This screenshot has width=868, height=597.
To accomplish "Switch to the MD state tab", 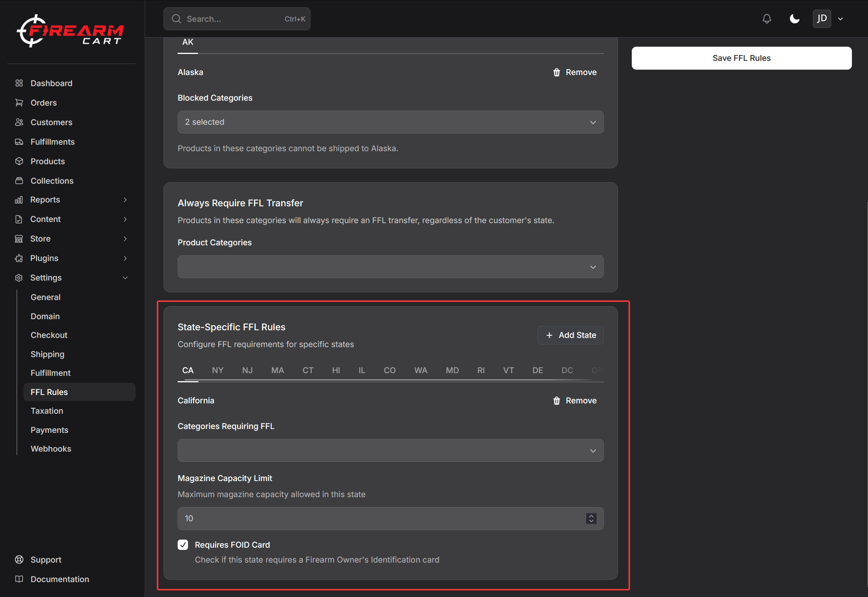I will point(452,370).
